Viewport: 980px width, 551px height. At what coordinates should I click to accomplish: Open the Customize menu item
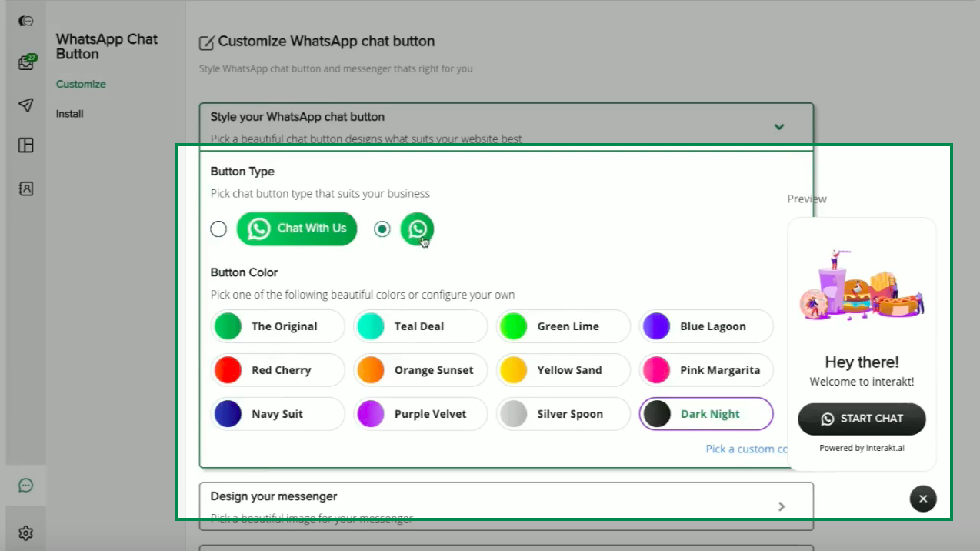point(81,84)
